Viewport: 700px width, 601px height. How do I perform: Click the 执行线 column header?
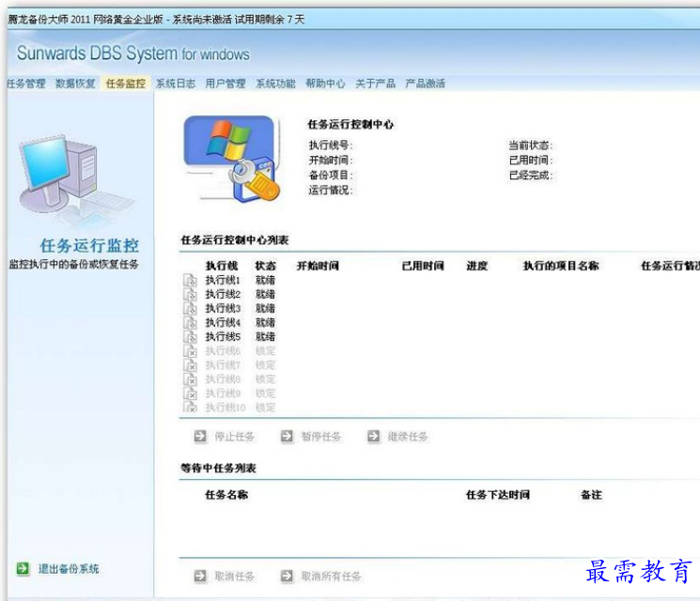222,266
